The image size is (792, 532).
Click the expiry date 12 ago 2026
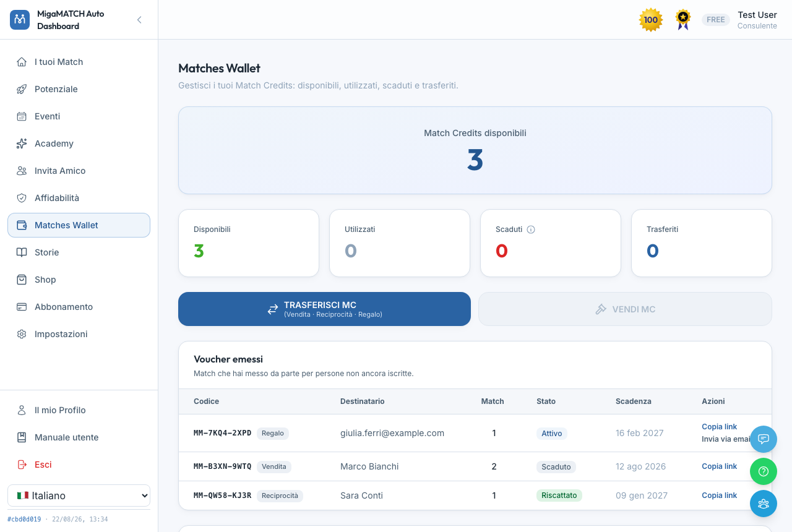pos(641,466)
